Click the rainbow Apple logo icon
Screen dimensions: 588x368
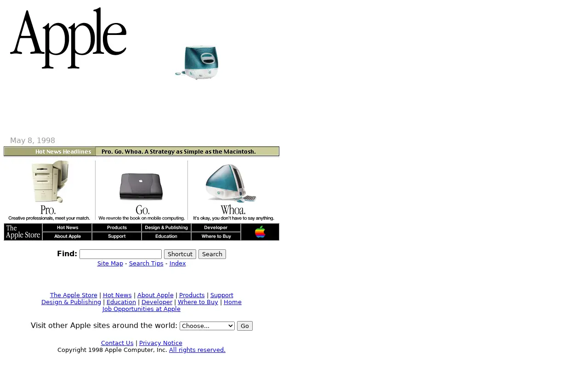pos(260,232)
